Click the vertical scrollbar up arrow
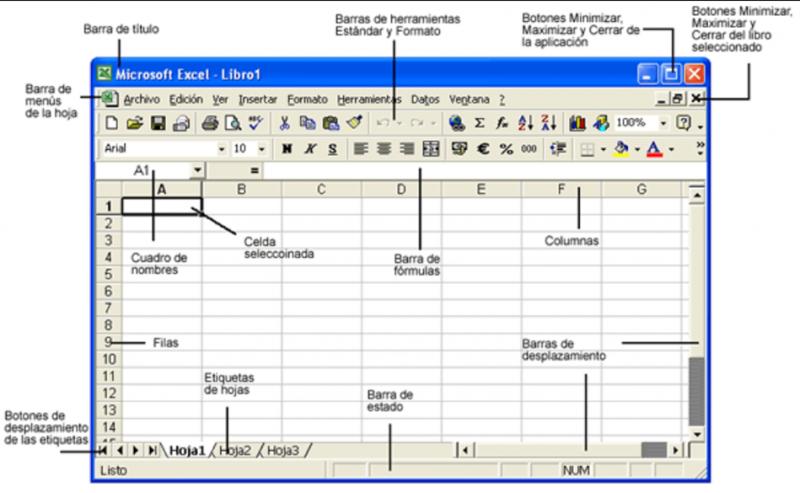Image resolution: width=800 pixels, height=493 pixels. (697, 195)
